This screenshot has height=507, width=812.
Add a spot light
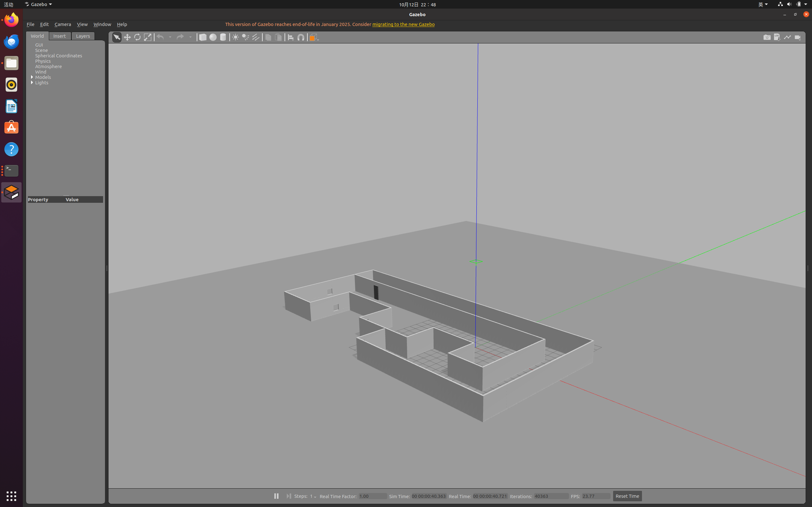click(246, 37)
